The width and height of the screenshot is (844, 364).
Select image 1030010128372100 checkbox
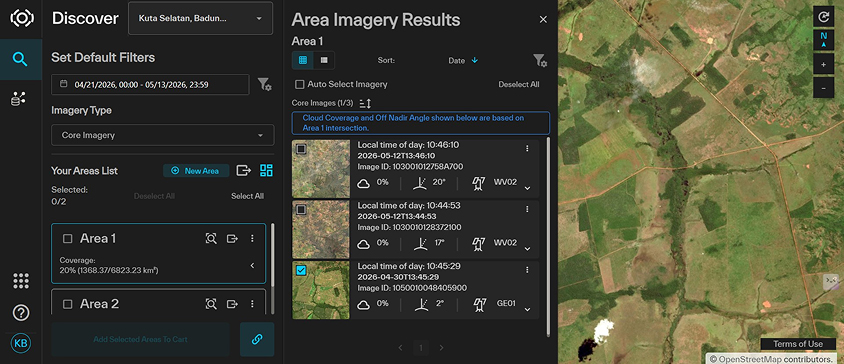click(301, 209)
